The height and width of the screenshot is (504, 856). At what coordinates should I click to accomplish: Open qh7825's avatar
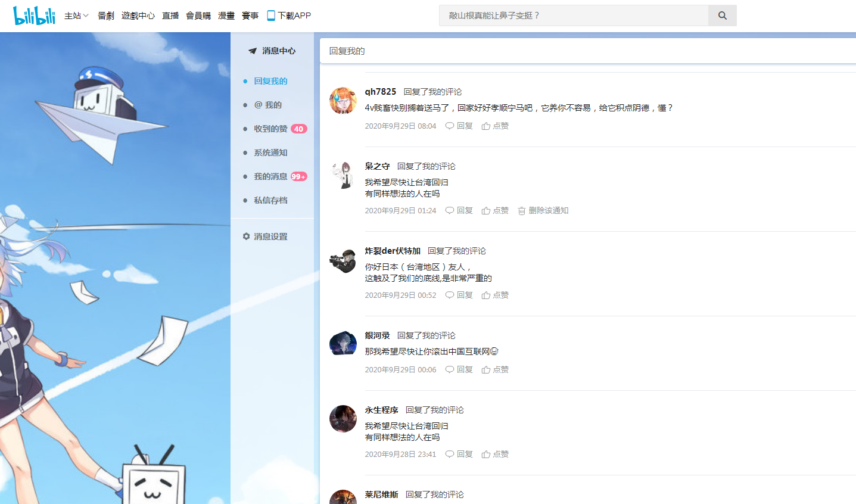pos(343,101)
